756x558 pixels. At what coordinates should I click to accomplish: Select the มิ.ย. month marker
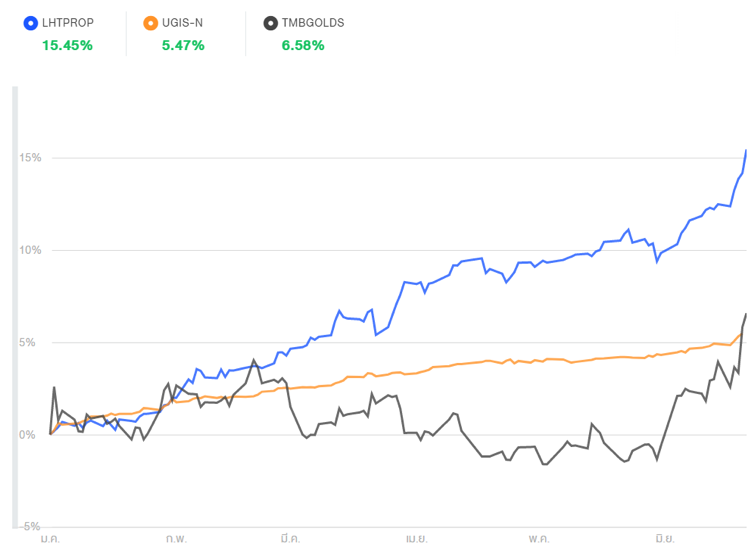tap(663, 539)
